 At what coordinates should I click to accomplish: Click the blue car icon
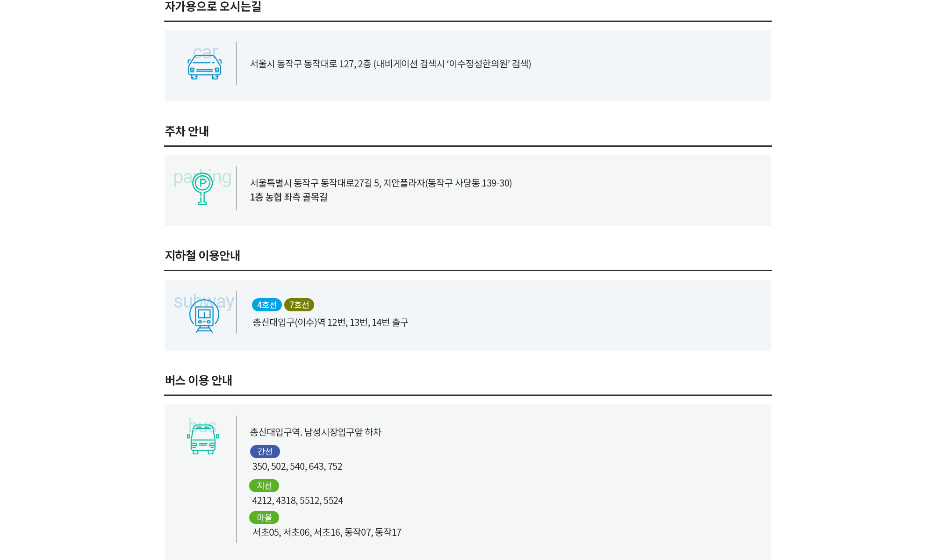click(x=204, y=67)
